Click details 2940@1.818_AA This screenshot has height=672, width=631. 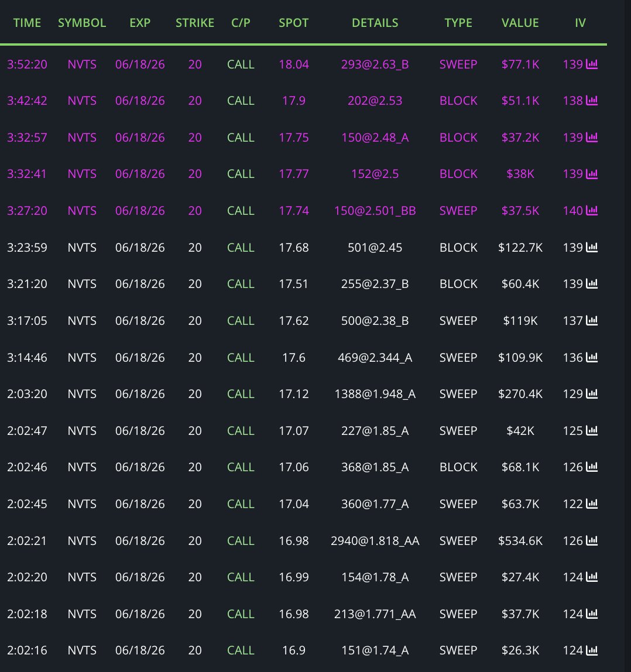(x=375, y=541)
